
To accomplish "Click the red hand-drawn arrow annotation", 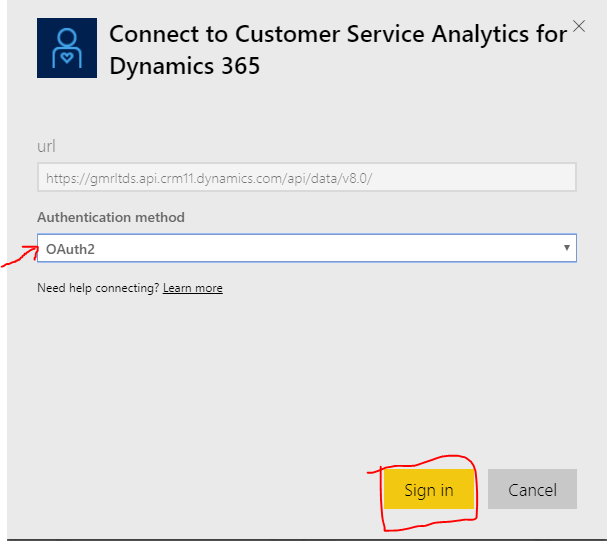I will 17,256.
